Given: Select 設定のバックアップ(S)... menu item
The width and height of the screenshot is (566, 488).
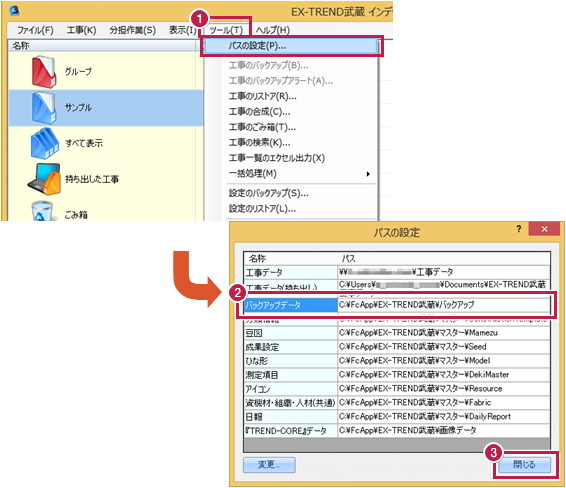Looking at the screenshot, I should (x=269, y=193).
